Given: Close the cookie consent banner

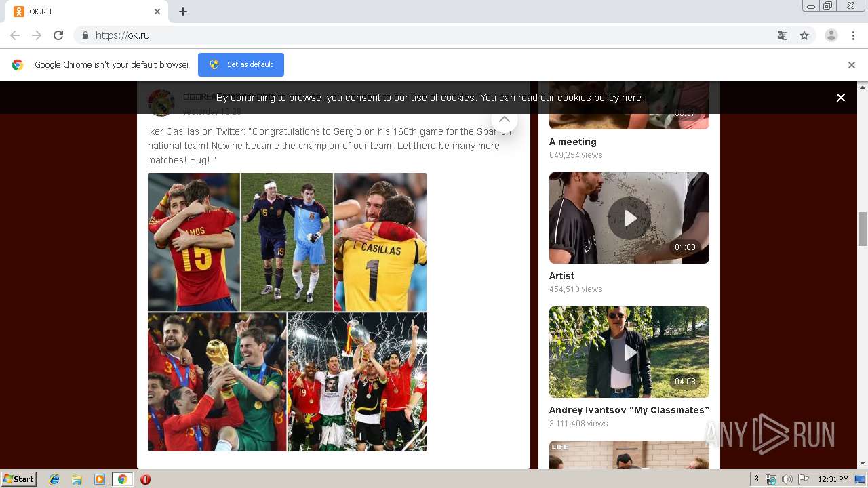Looking at the screenshot, I should tap(841, 98).
